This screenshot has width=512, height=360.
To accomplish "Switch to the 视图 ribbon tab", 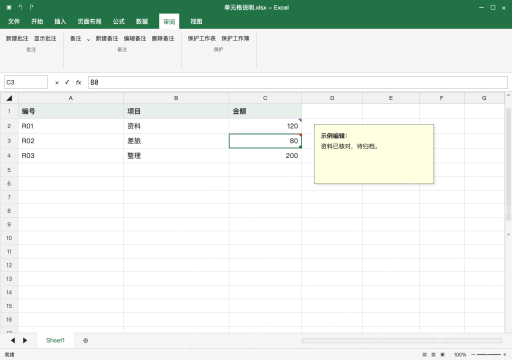I will pyautogui.click(x=196, y=22).
